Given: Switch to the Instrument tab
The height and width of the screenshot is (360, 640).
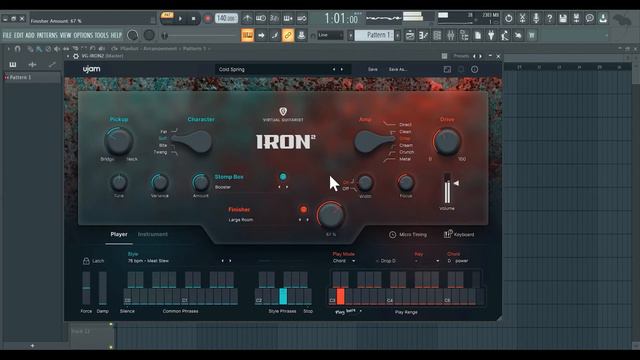Looking at the screenshot, I should tap(153, 234).
